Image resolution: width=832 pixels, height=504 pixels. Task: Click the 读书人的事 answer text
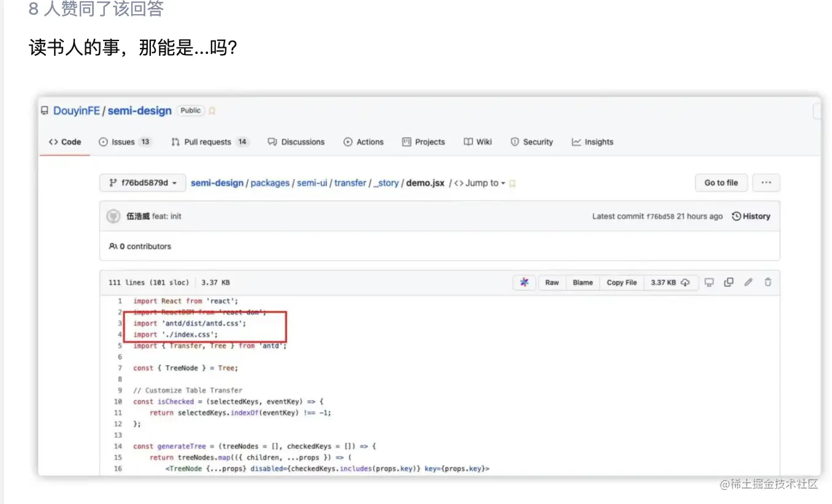133,47
